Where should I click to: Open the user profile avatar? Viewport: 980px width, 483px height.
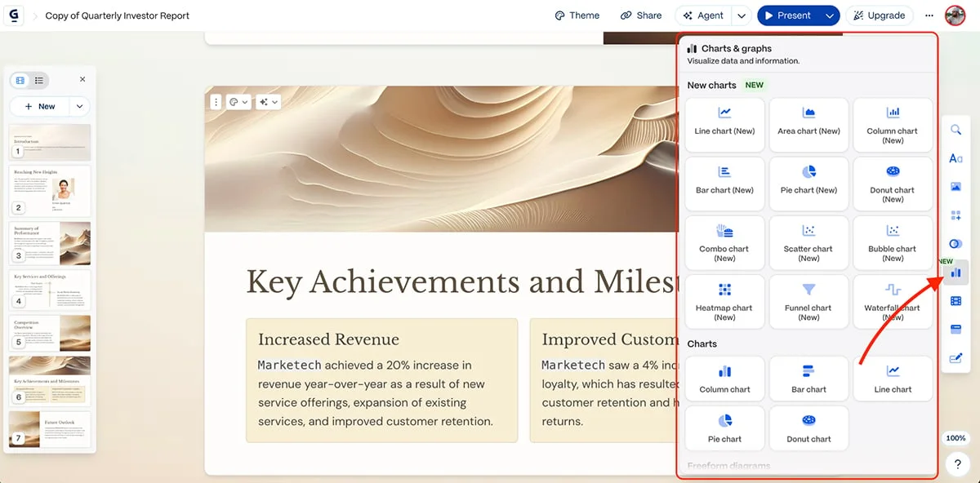point(955,16)
